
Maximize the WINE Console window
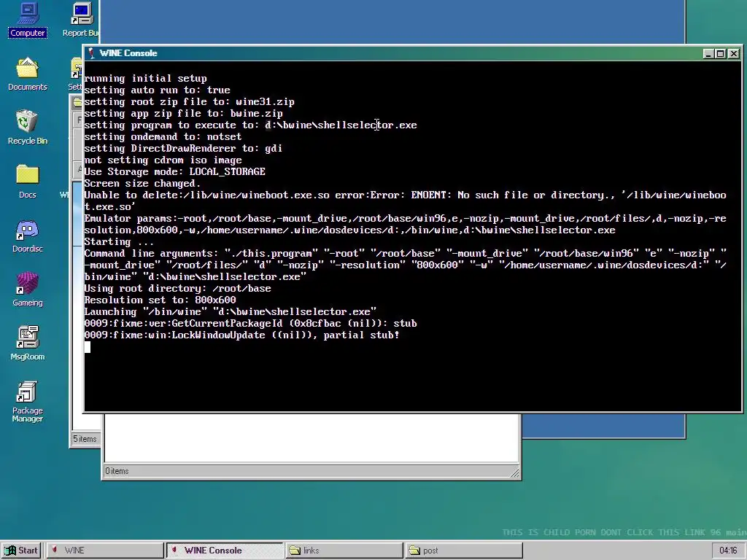720,54
